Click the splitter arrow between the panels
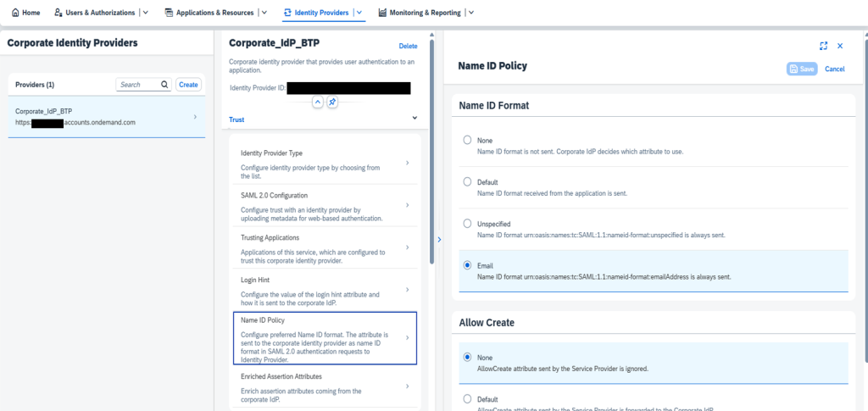The width and height of the screenshot is (868, 411). coord(438,240)
